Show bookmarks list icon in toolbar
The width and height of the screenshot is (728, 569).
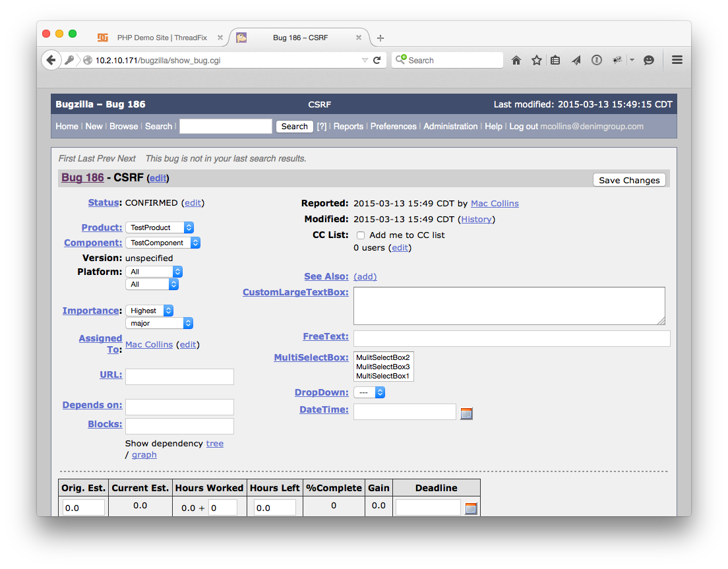[x=555, y=60]
